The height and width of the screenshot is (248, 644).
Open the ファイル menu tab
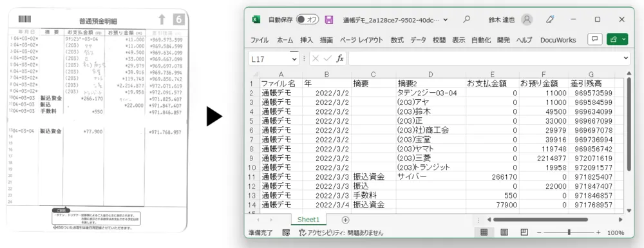click(x=260, y=40)
